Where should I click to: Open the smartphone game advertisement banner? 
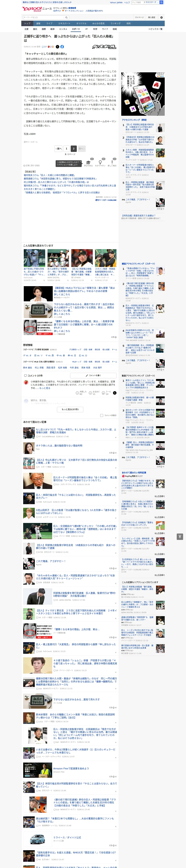(143, 94)
